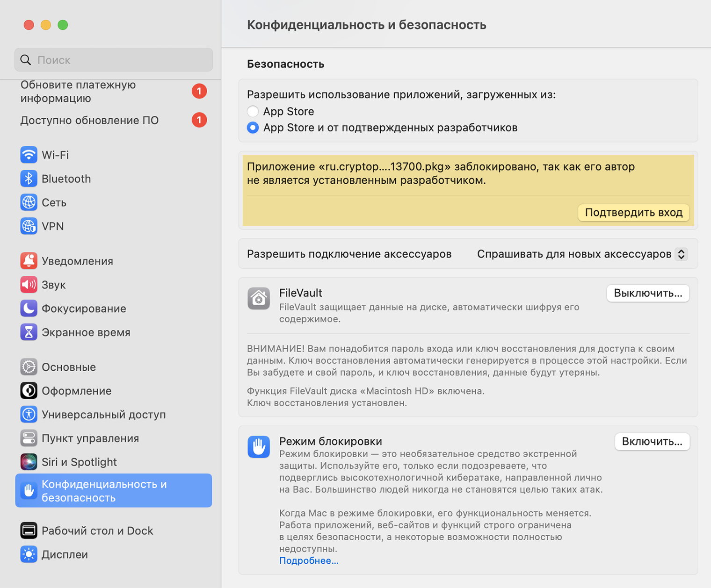Open Пункт управления icon

(x=29, y=438)
